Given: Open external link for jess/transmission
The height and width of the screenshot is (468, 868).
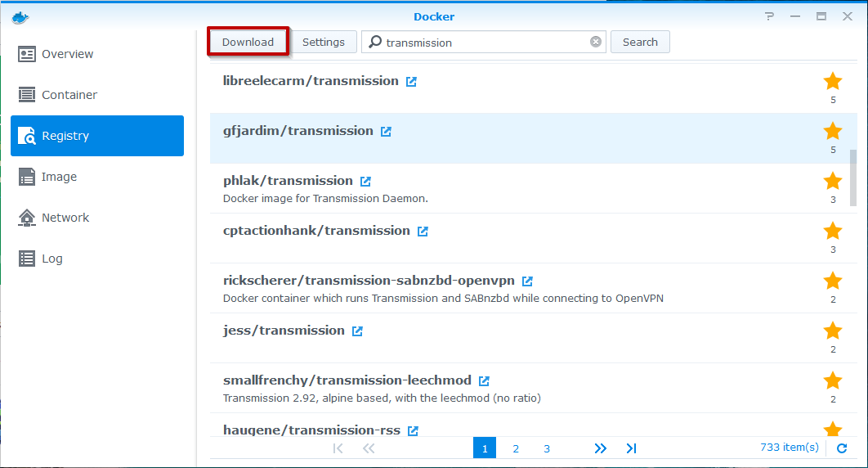Looking at the screenshot, I should coord(357,331).
